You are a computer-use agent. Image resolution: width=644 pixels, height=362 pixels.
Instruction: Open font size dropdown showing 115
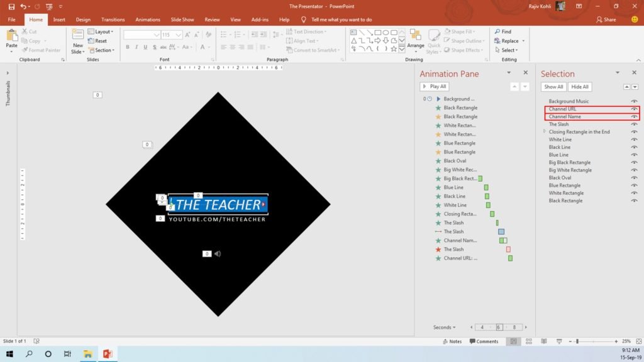[178, 35]
